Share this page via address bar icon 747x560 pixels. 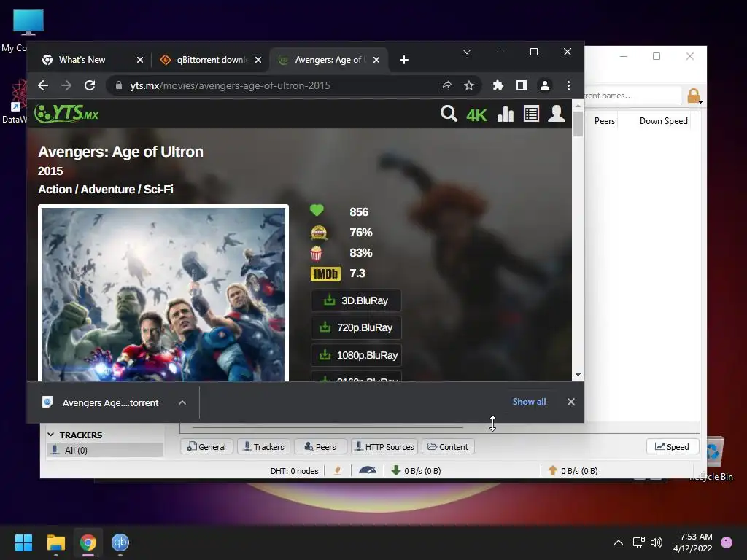tap(446, 86)
